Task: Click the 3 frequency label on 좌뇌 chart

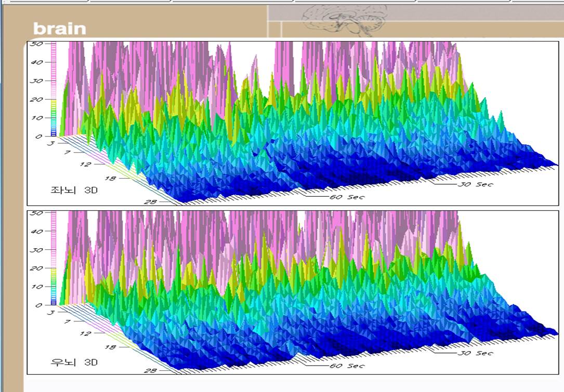Action: (51, 142)
